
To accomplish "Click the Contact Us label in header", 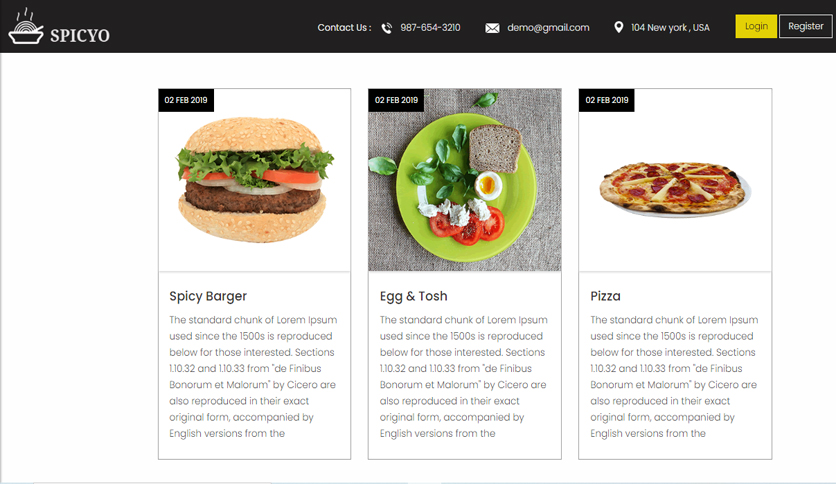I will [x=344, y=28].
